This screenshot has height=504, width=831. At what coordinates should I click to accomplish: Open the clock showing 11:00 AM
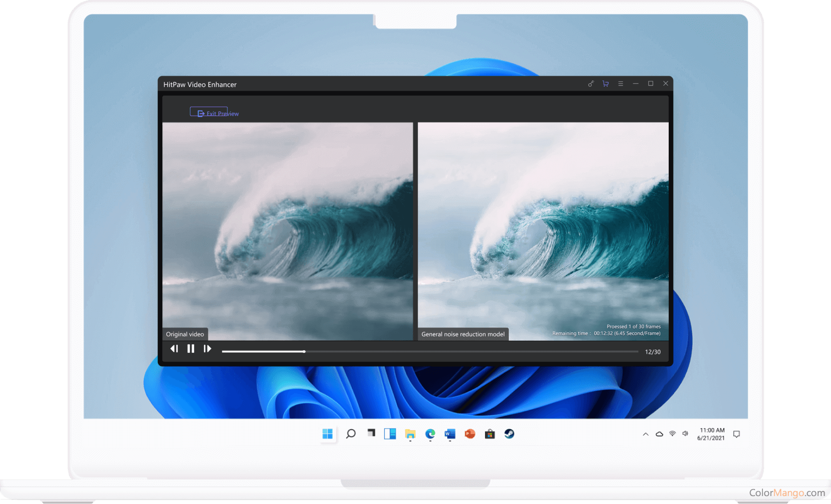tap(711, 434)
